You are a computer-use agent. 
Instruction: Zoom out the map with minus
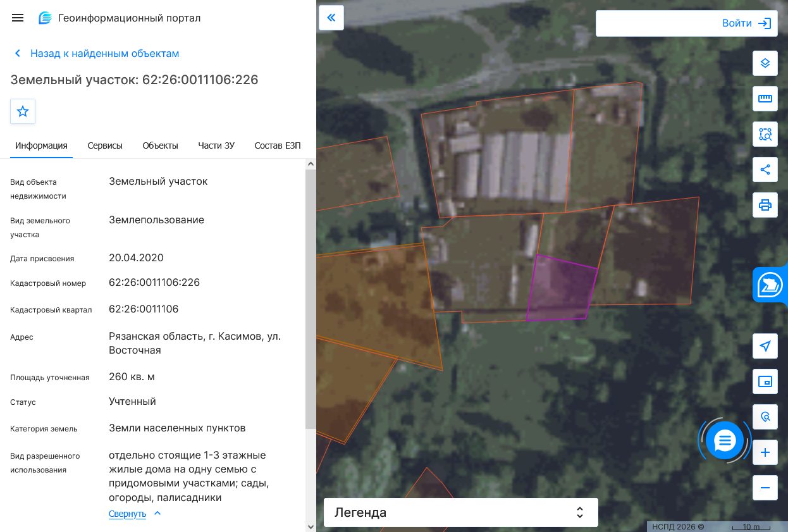[765, 488]
